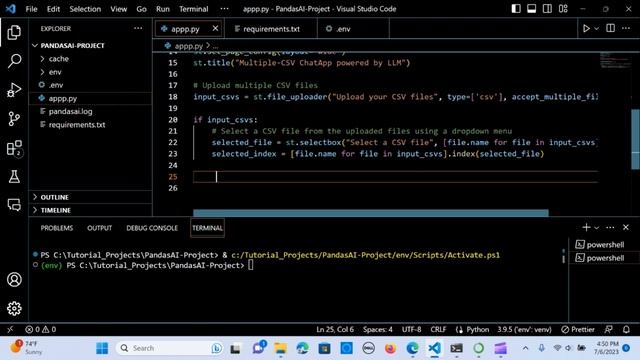Toggle the Panel layout icon
The image size is (640, 360).
point(531,9)
